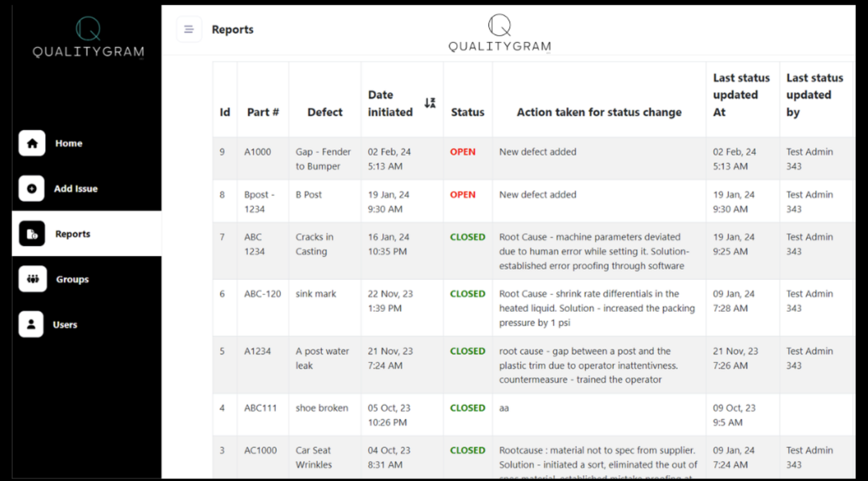This screenshot has width=868, height=481.
Task: Select the Home icon in the sidebar
Action: (31, 143)
